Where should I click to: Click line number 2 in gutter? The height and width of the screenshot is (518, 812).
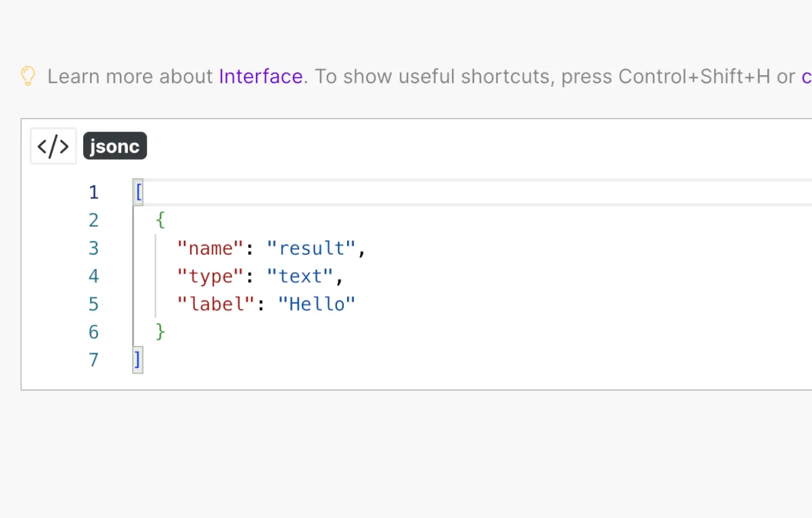tap(93, 220)
